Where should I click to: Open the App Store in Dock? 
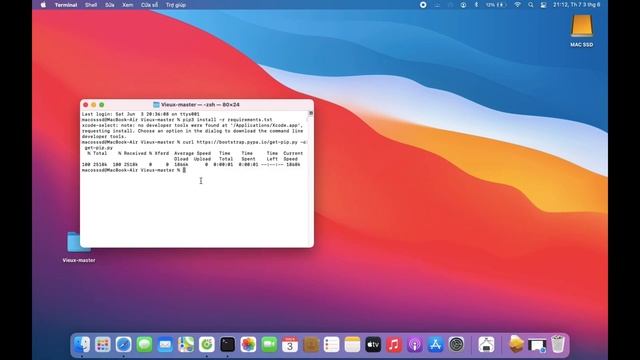(x=436, y=344)
